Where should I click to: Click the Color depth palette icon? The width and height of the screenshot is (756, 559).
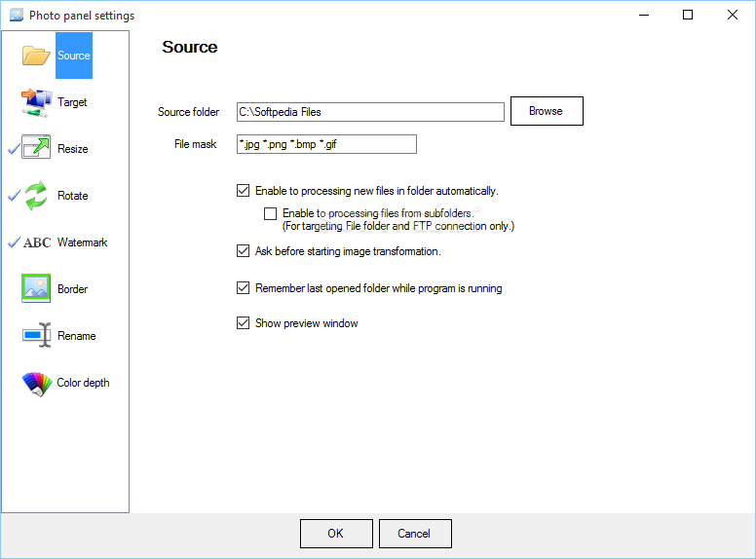(x=37, y=384)
